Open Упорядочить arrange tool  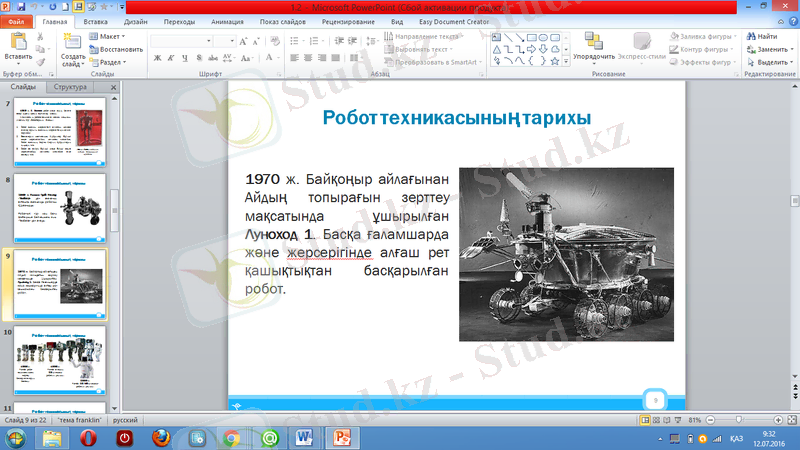point(593,44)
